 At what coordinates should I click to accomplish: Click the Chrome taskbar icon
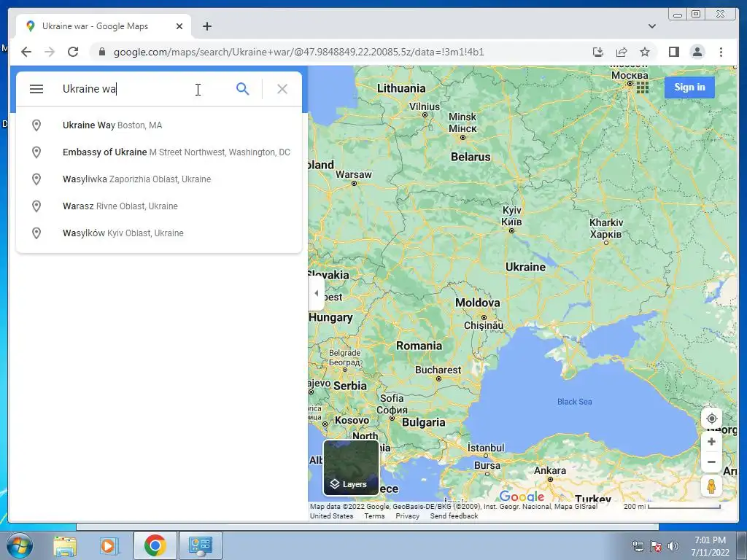coord(155,545)
